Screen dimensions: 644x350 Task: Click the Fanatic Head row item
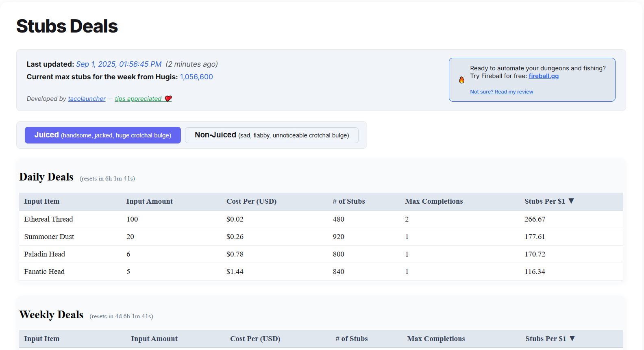point(44,272)
